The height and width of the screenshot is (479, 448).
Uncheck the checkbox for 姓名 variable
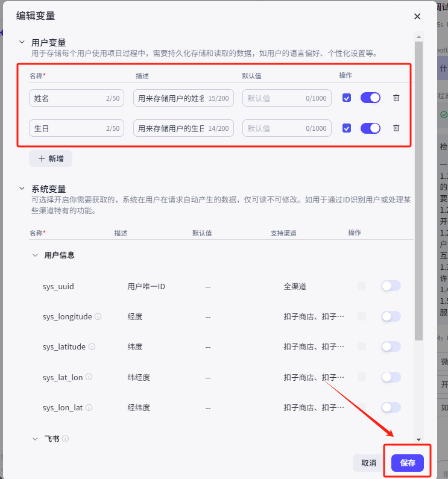pyautogui.click(x=346, y=98)
